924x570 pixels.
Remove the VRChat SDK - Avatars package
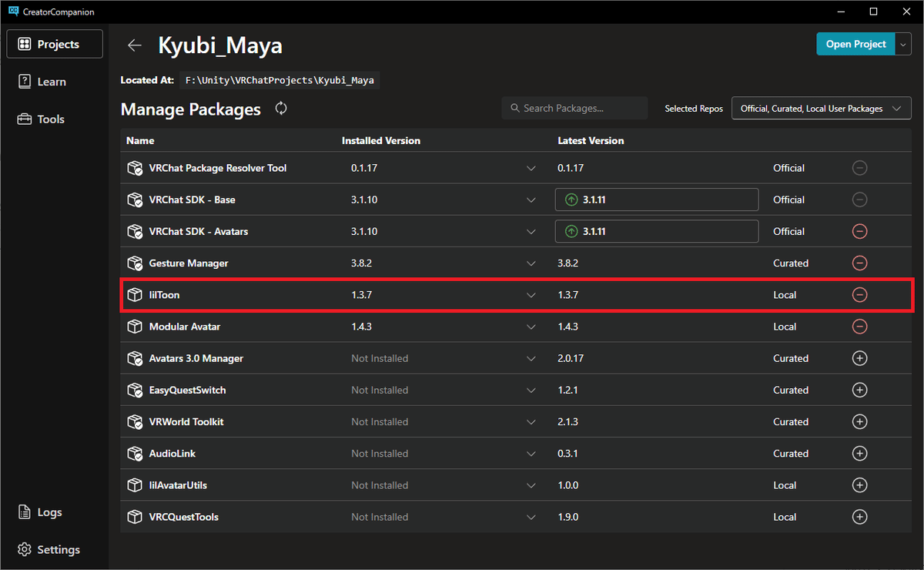coord(860,231)
